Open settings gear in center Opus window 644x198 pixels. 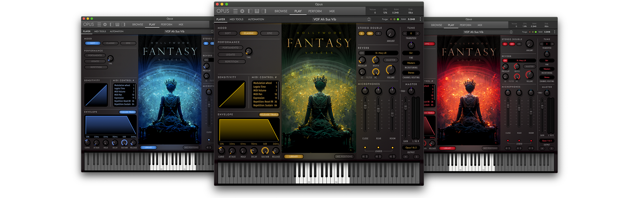pos(242,11)
